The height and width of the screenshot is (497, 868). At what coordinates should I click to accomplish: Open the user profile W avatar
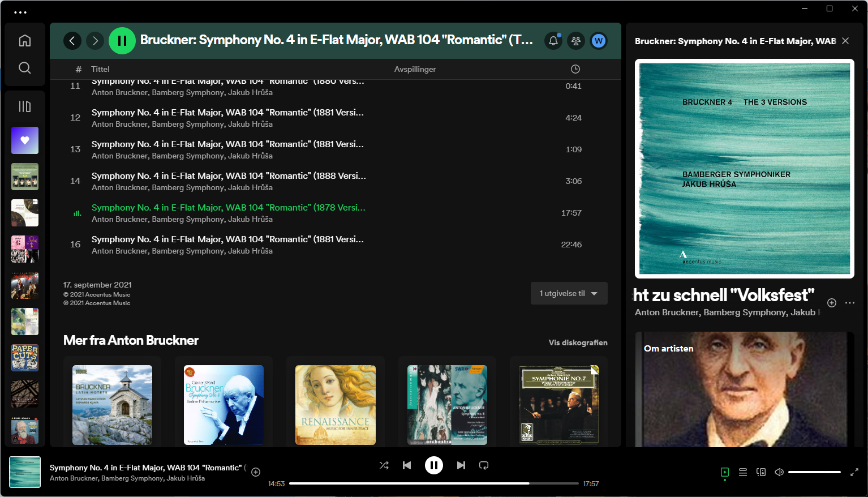click(599, 41)
